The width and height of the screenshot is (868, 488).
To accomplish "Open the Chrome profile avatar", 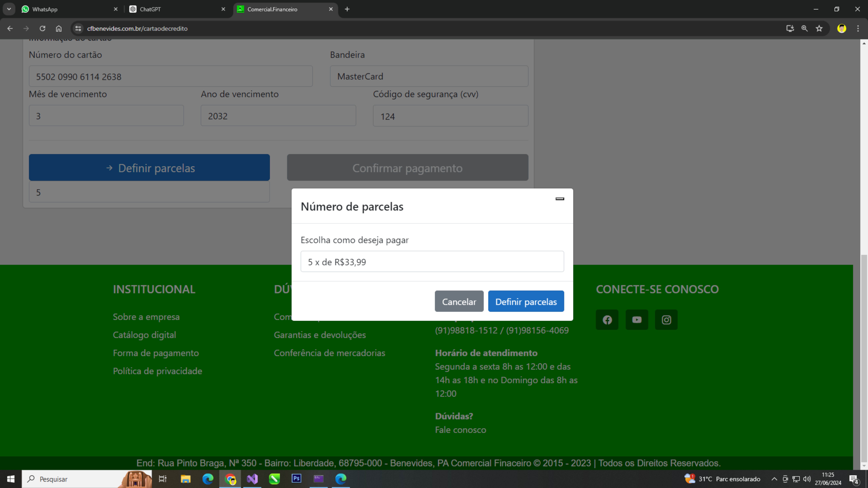I will [x=842, y=29].
